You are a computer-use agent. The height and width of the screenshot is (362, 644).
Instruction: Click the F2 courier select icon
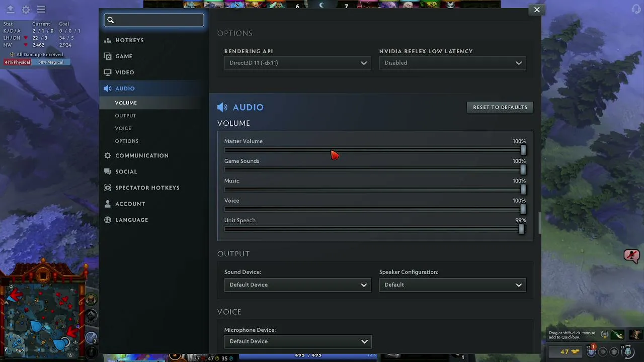[x=592, y=351]
